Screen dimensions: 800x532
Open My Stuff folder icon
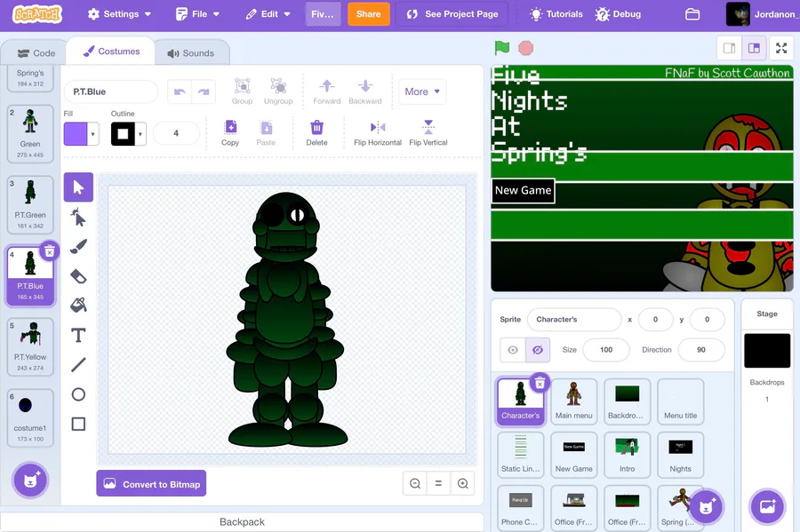point(692,14)
